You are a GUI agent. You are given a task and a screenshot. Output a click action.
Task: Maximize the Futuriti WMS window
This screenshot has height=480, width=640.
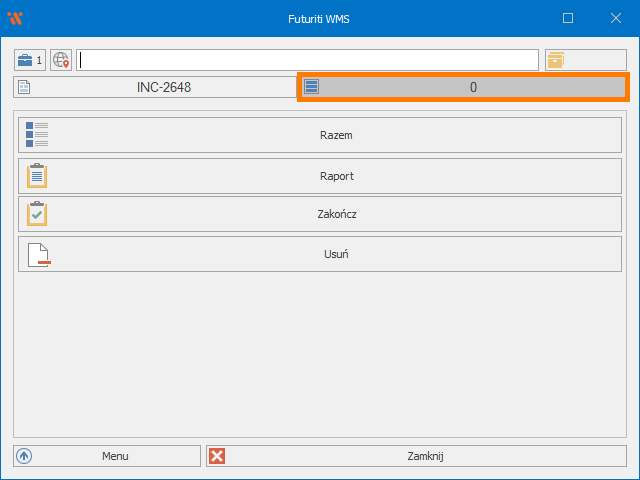pos(568,18)
